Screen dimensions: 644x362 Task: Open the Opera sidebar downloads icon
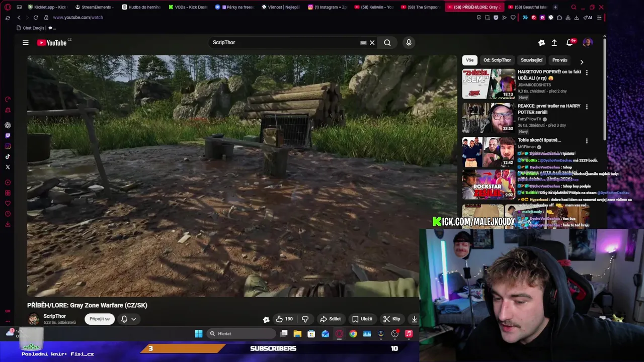(8, 224)
